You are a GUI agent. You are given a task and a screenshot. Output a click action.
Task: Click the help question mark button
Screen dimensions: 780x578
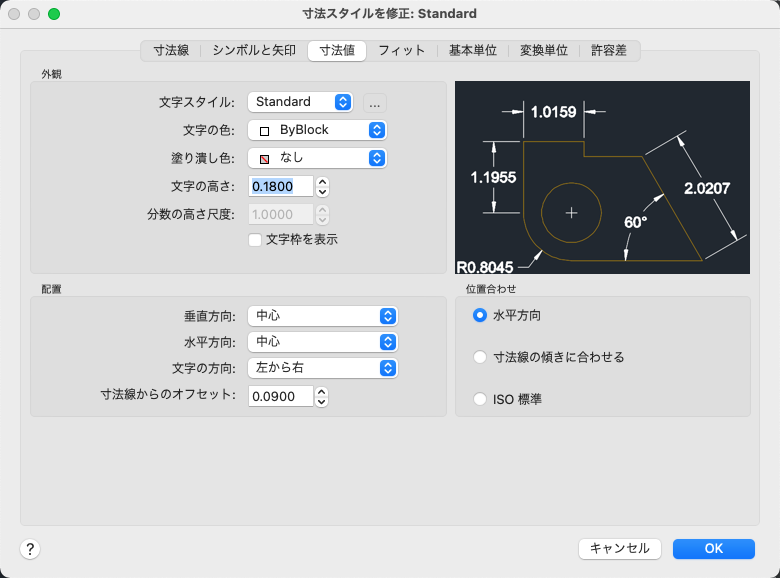tap(30, 549)
